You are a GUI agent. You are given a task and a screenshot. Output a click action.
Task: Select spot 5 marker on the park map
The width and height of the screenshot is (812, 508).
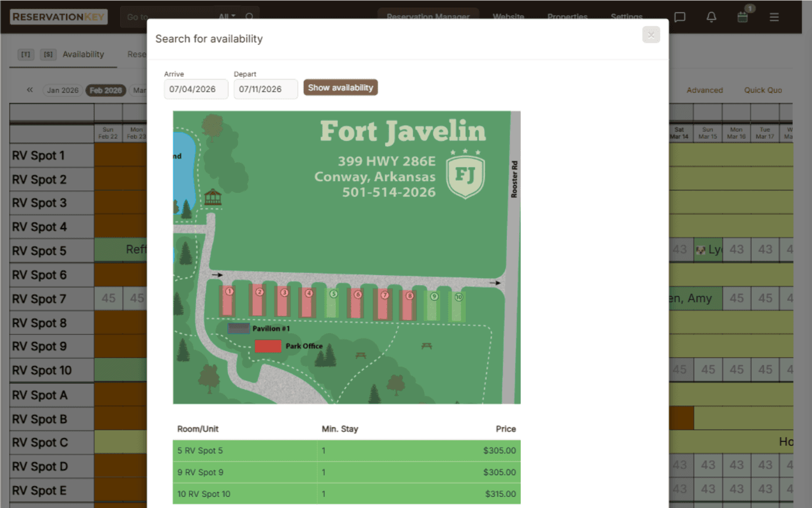(x=333, y=294)
